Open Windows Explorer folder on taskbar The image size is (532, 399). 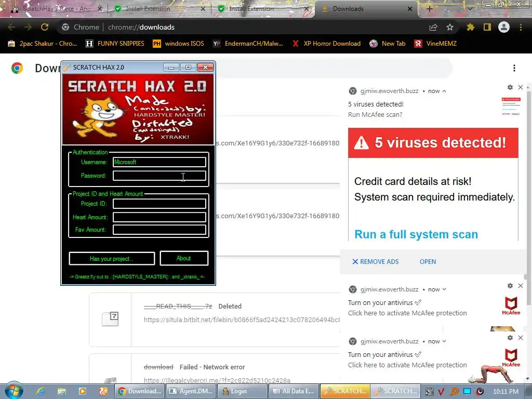(61, 391)
